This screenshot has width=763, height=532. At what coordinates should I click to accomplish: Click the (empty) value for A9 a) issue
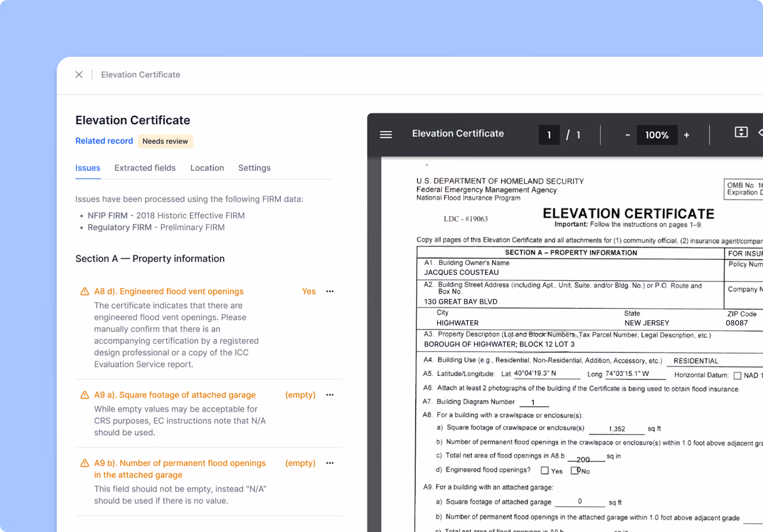[300, 395]
